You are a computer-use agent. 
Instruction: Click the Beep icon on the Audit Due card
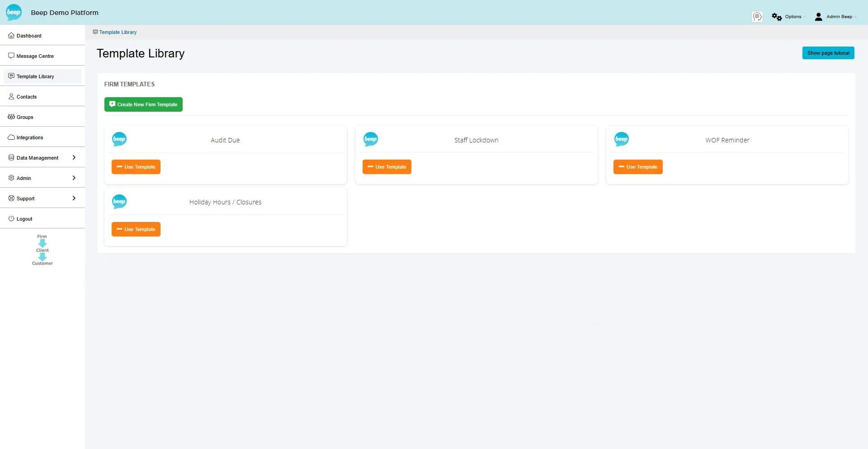(119, 139)
